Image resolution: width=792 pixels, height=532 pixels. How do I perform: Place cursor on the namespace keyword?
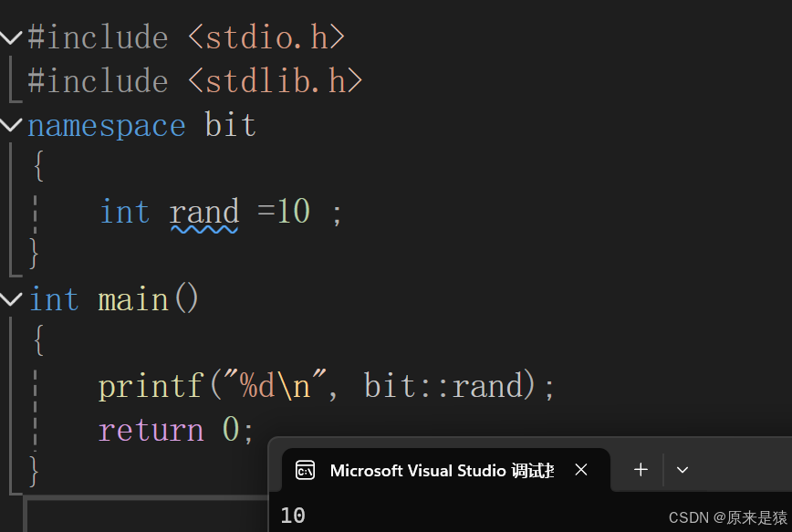click(x=106, y=125)
